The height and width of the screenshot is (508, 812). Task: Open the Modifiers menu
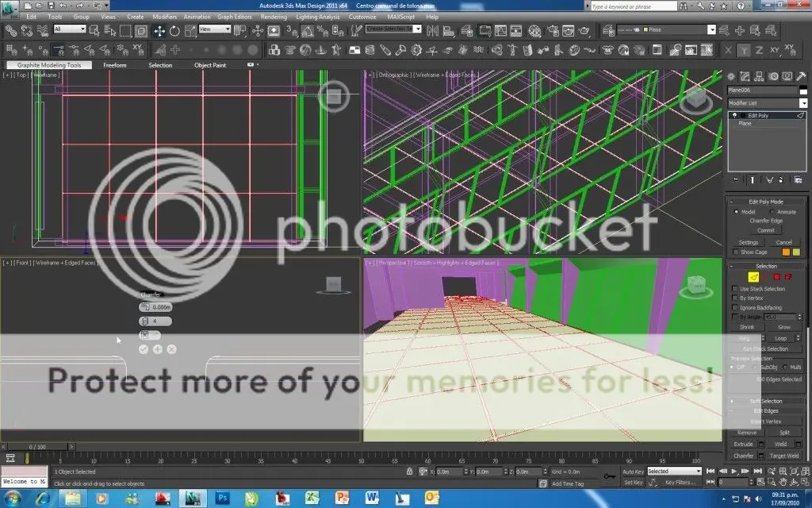(164, 17)
